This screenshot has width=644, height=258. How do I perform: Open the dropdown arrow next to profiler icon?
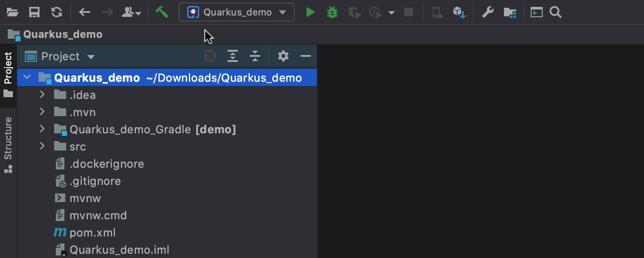(x=391, y=13)
